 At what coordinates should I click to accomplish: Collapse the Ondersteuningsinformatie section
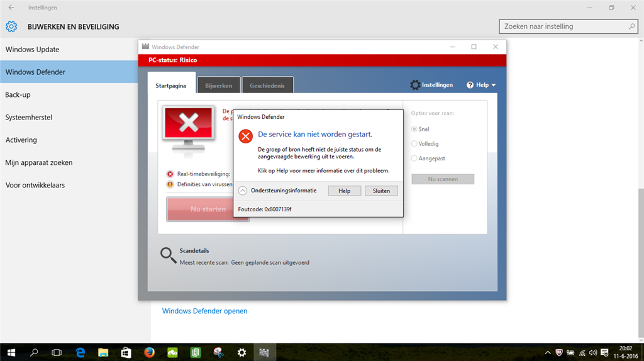pos(243,191)
